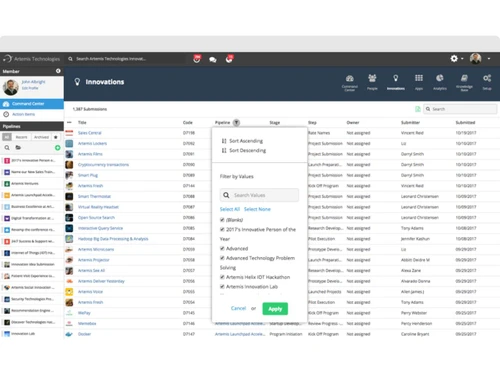
Task: Open the Innovations lightbulb navigation icon
Action: point(396,78)
